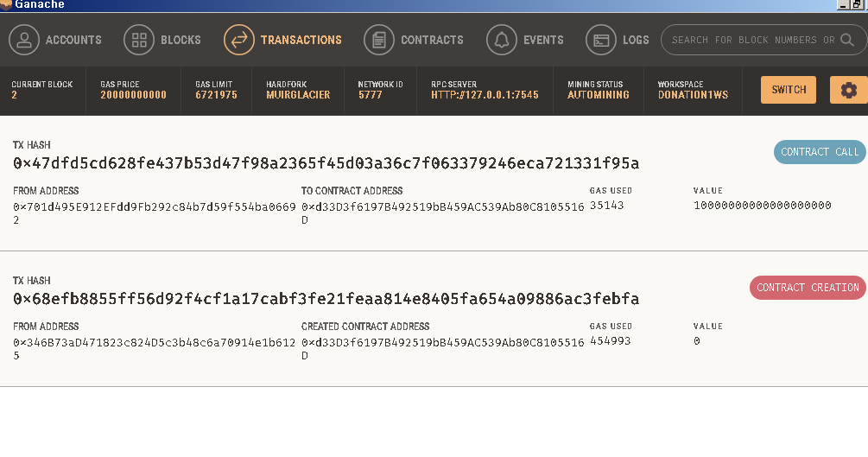The width and height of the screenshot is (868, 457).
Task: Click the Ganache logo in title bar
Action: point(6,4)
